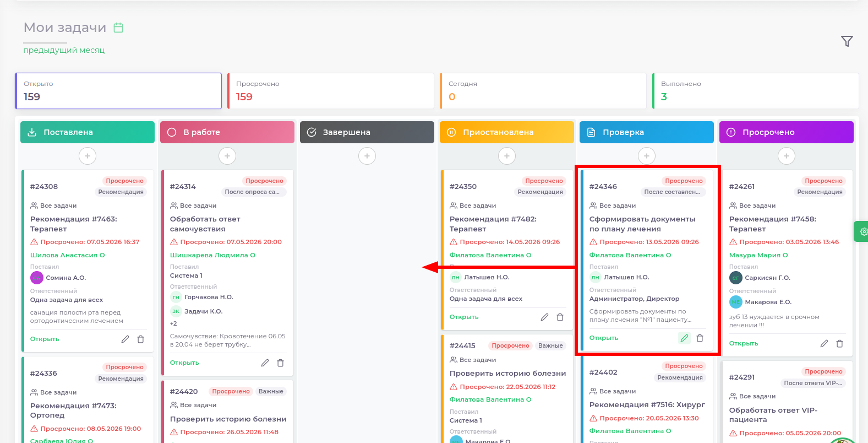This screenshot has height=443, width=868.
Task: Open task #24346 via its Открыть link
Action: coord(604,338)
